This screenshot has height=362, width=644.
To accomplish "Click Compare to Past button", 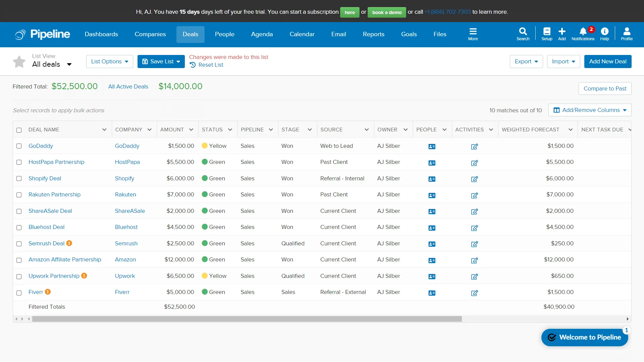I will pyautogui.click(x=605, y=88).
